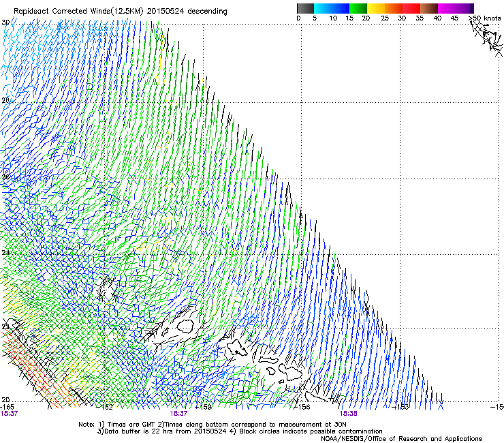This screenshot has height=443, width=504.
Task: Click the blue 10-15 knots legend swatch
Action: pyautogui.click(x=341, y=8)
